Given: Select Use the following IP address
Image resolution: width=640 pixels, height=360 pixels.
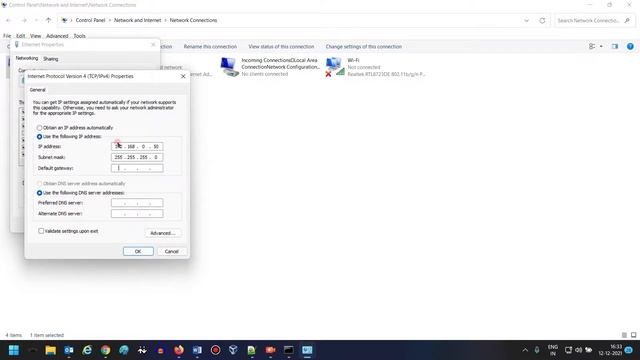Looking at the screenshot, I should (x=40, y=137).
